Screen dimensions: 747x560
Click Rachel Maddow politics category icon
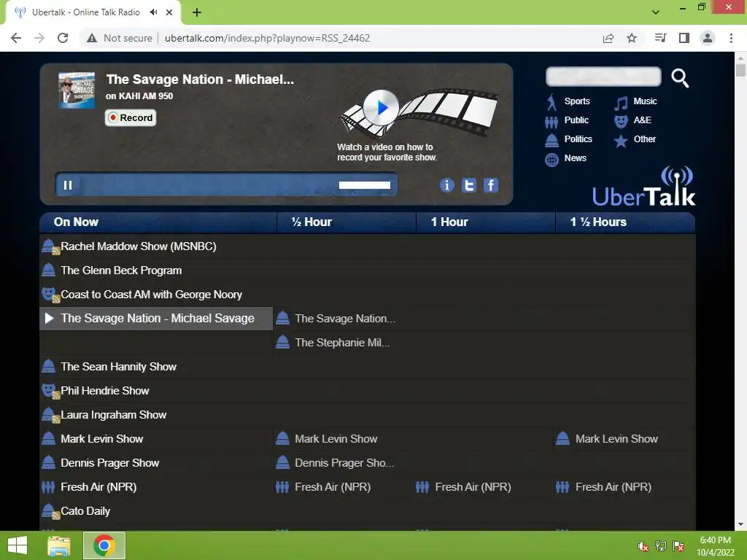50,246
